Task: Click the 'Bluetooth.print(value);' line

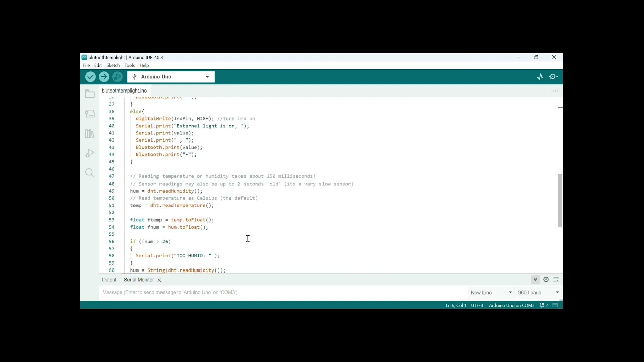Action: click(169, 148)
